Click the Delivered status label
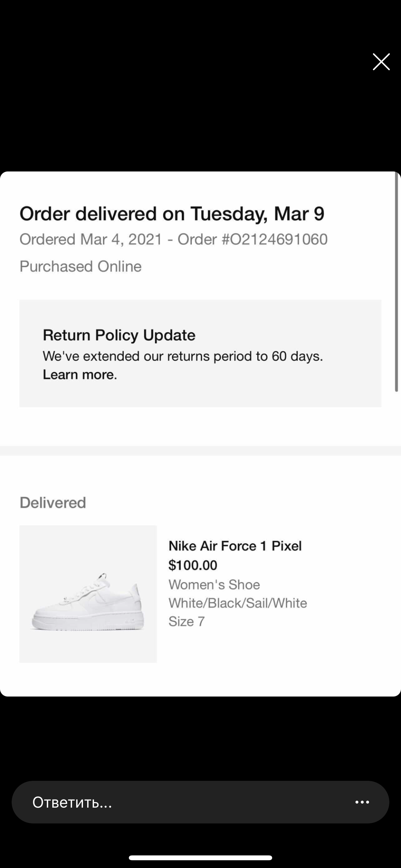Screen dimensions: 401x868 point(53,502)
